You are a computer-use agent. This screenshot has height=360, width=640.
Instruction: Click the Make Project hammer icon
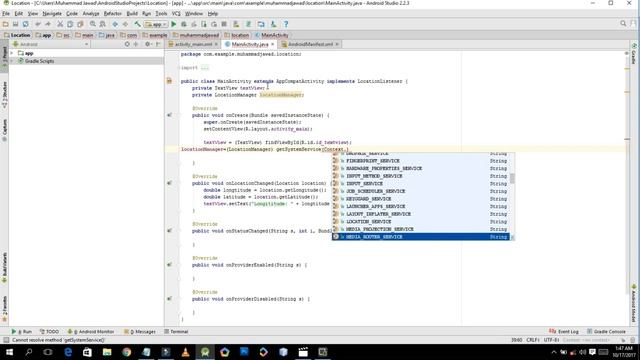[x=138, y=24]
